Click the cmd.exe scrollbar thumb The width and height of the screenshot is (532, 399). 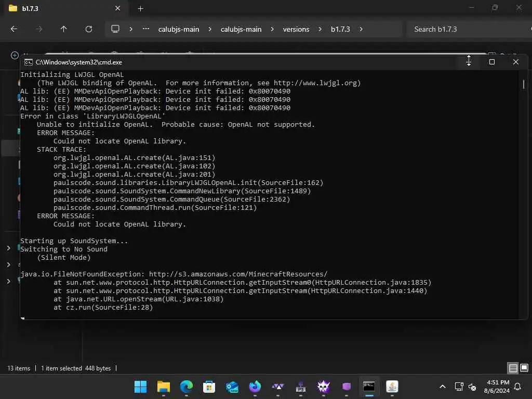tap(524, 84)
